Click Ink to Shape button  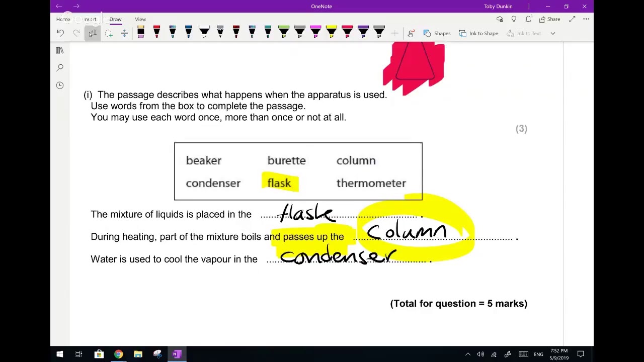478,33
